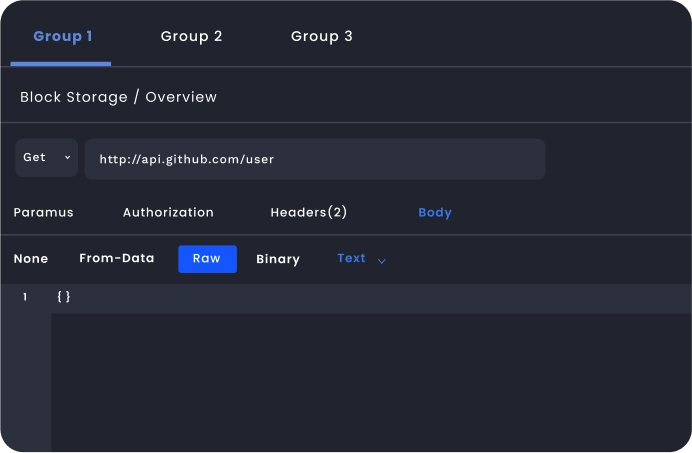Viewport: 692px width, 453px height.
Task: Select the Group 3 tab
Action: point(321,36)
